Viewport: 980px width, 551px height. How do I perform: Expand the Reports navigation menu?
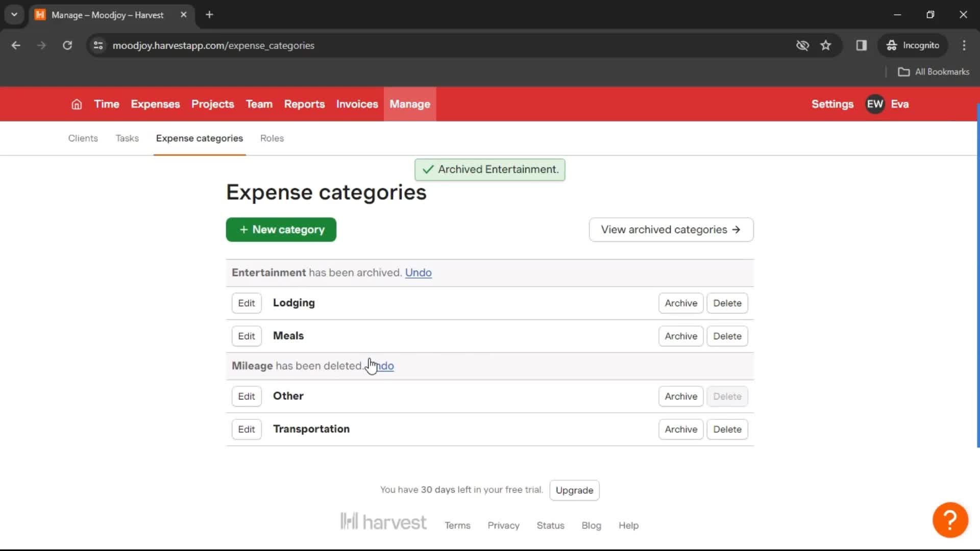(304, 104)
